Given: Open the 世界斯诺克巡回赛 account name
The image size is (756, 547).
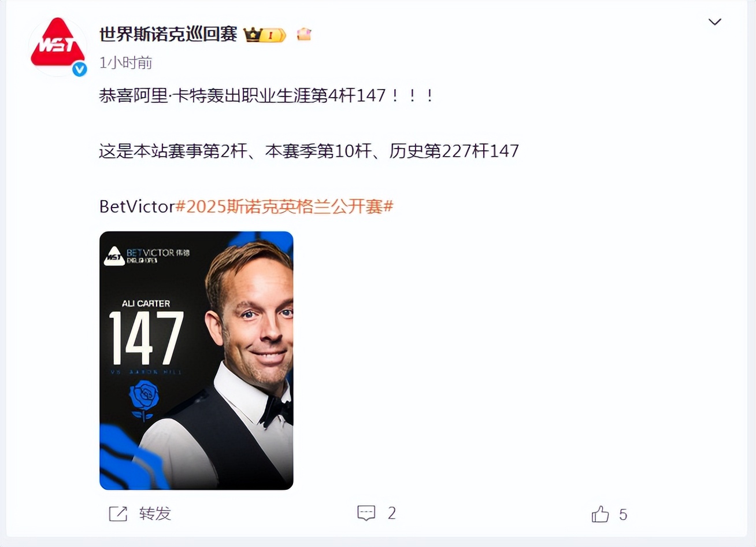Looking at the screenshot, I should coord(168,34).
